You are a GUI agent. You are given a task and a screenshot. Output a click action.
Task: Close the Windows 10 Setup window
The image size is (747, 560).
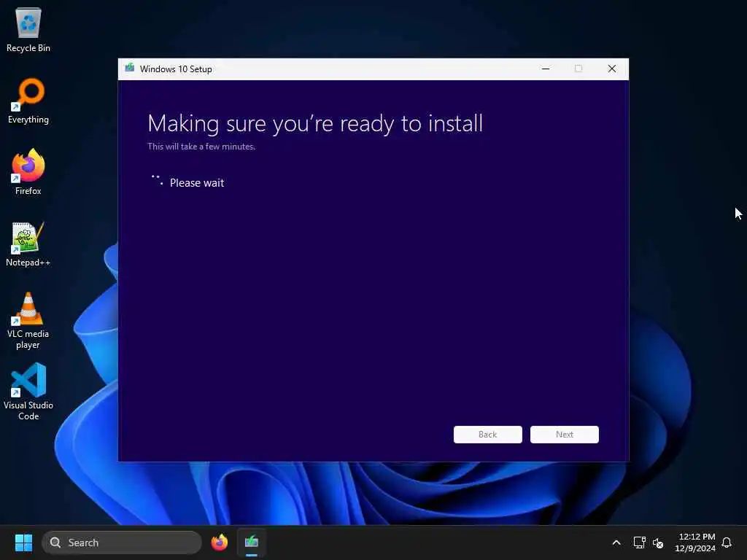tap(612, 69)
